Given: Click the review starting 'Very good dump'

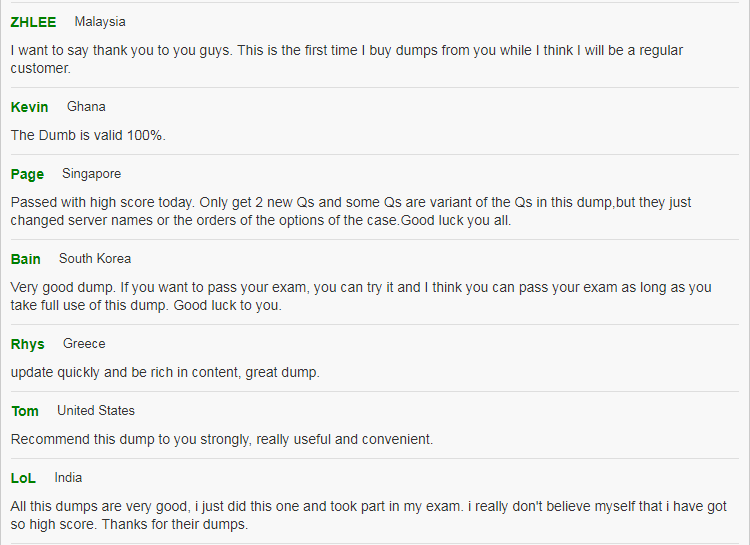Looking at the screenshot, I should coord(361,296).
